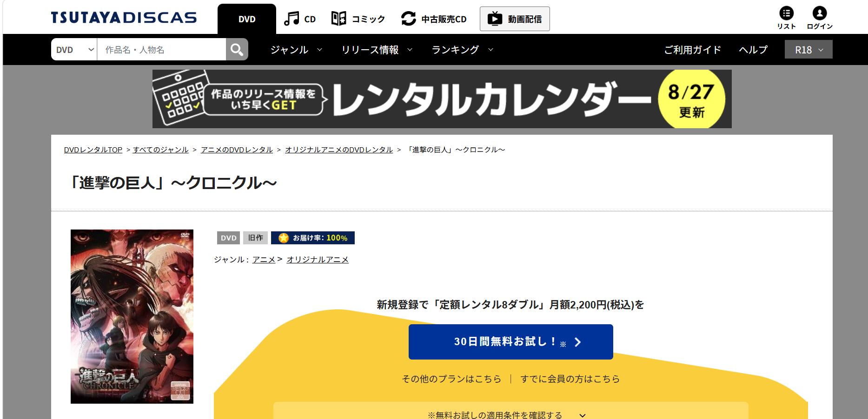Expand the ランキング menu
Image resolution: width=868 pixels, height=419 pixels.
463,50
